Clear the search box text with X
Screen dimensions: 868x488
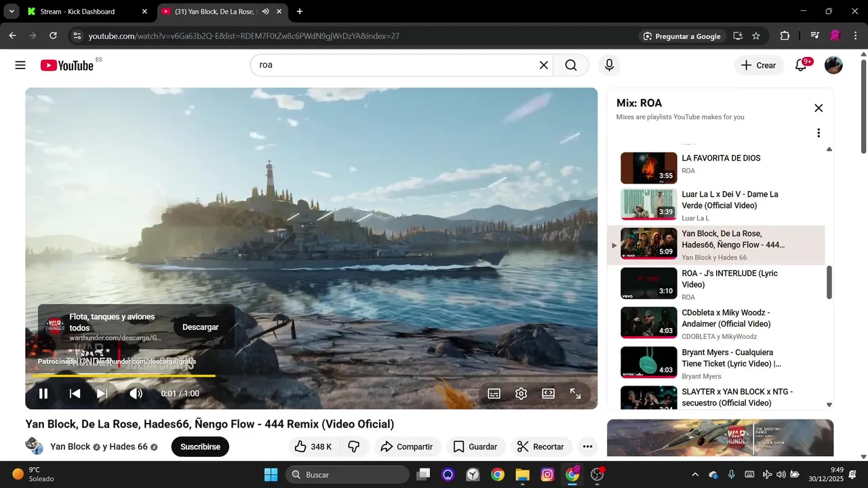[544, 65]
